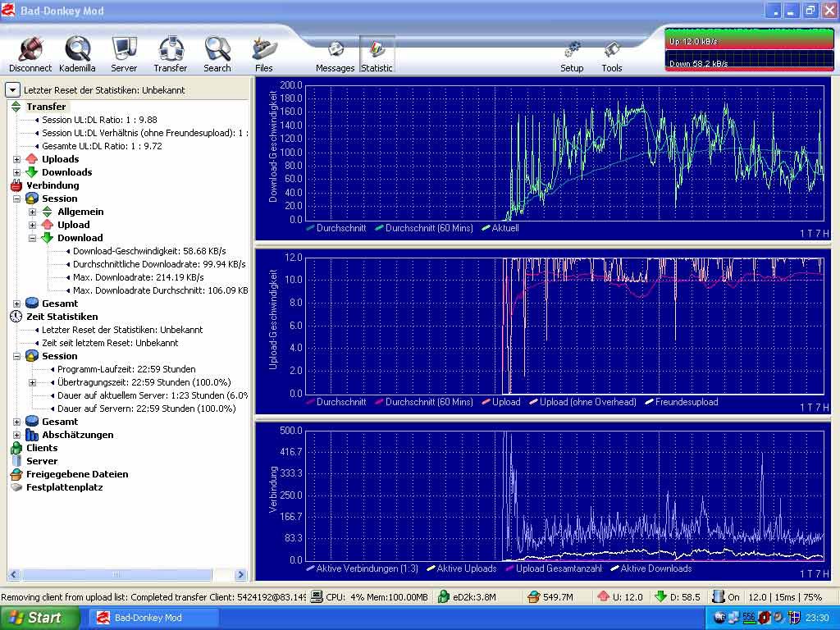840x630 pixels.
Task: Click the Abschätzungen chart icon
Action: click(x=32, y=435)
